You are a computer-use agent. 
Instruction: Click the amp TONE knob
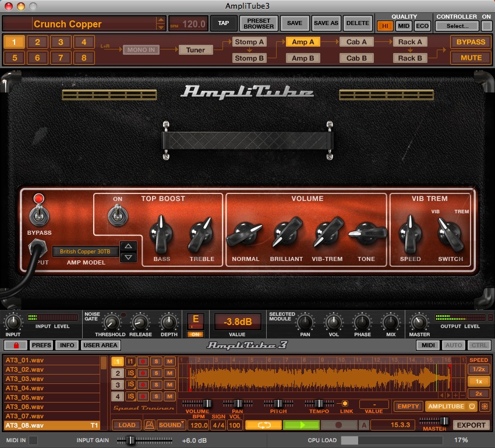(367, 234)
